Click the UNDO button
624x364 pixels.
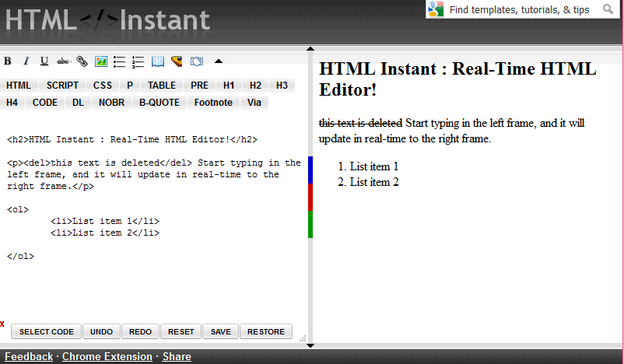101,332
